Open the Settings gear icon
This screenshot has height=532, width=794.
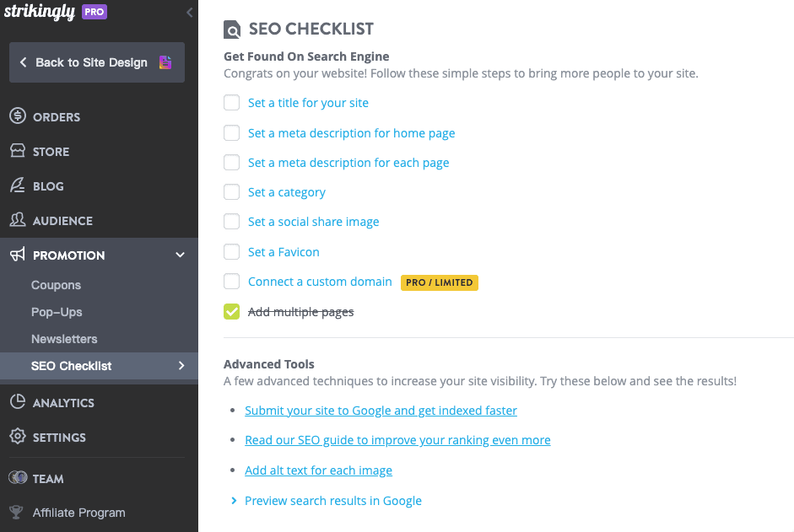pyautogui.click(x=18, y=438)
